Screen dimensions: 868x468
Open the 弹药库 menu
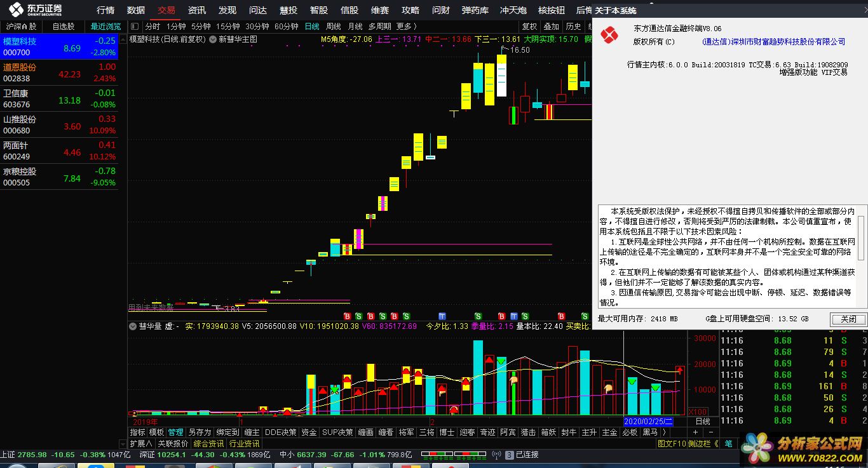coord(475,10)
